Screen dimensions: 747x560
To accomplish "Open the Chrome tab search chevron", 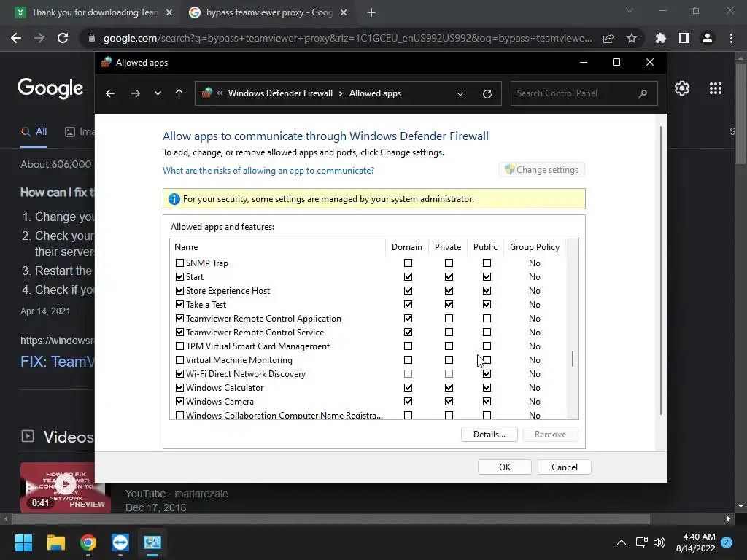I will click(x=630, y=10).
